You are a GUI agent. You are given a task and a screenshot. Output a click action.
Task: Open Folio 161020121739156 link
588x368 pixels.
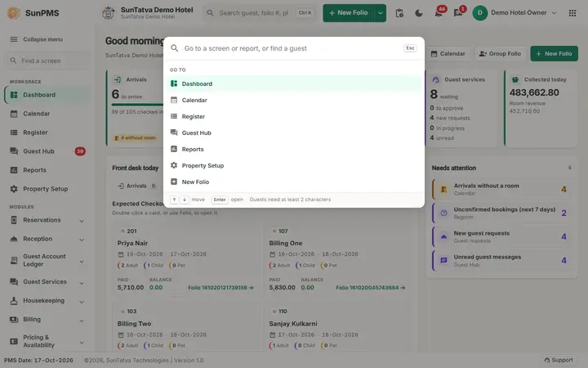(x=220, y=288)
